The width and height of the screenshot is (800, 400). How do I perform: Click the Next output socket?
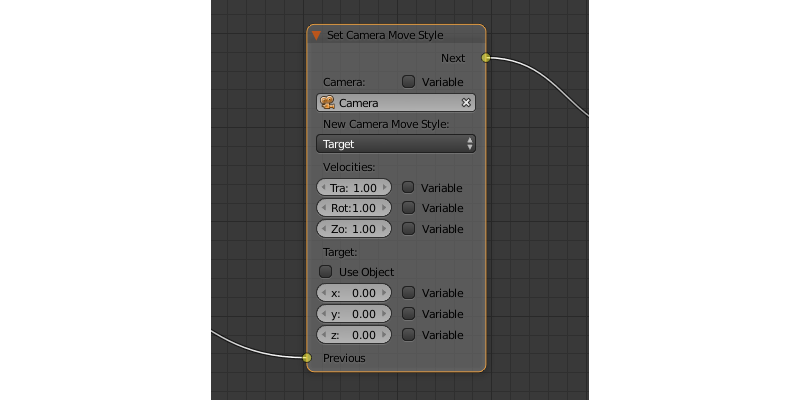(x=486, y=58)
